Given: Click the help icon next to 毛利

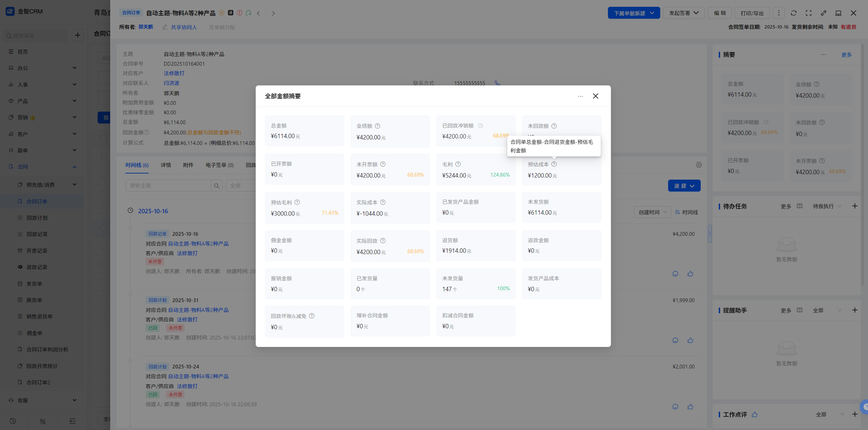Looking at the screenshot, I should click(458, 164).
